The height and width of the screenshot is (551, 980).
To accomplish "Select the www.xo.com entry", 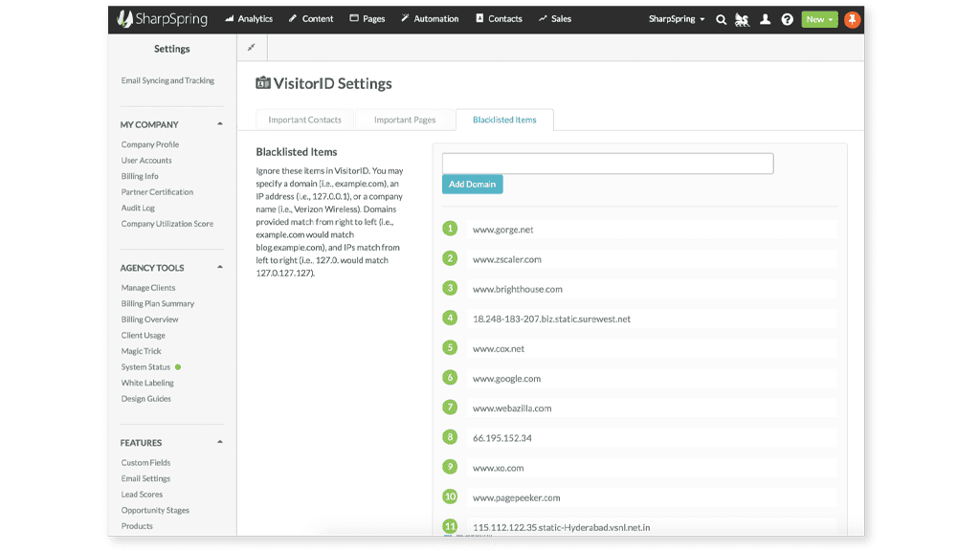I will 651,468.
